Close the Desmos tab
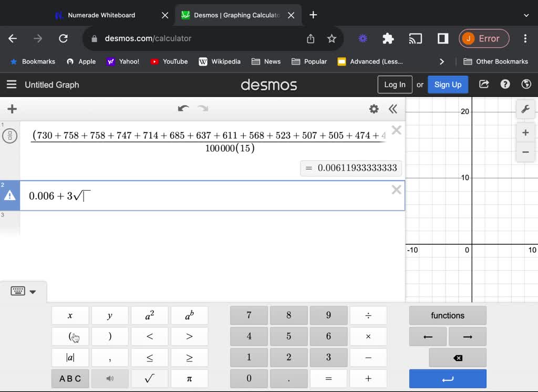538x392 pixels. [x=291, y=15]
